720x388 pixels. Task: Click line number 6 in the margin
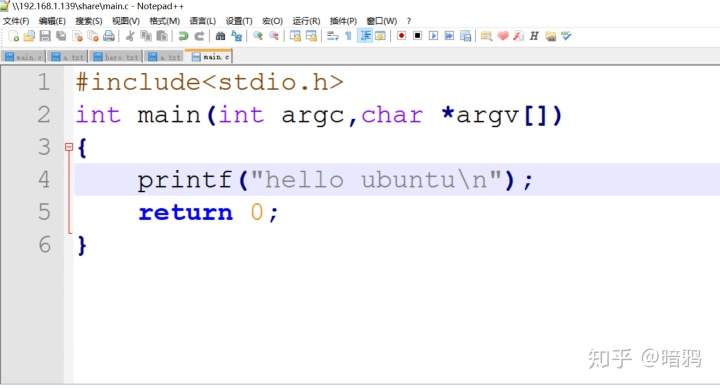45,244
